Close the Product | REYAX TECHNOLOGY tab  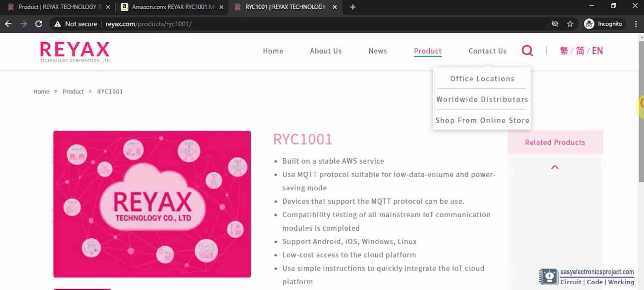click(x=108, y=7)
